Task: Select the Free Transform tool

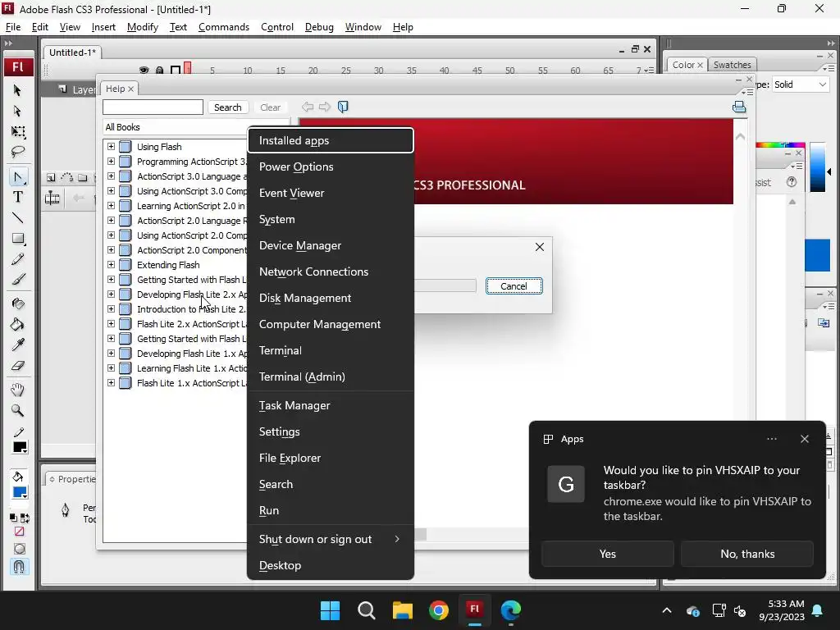Action: pyautogui.click(x=18, y=132)
